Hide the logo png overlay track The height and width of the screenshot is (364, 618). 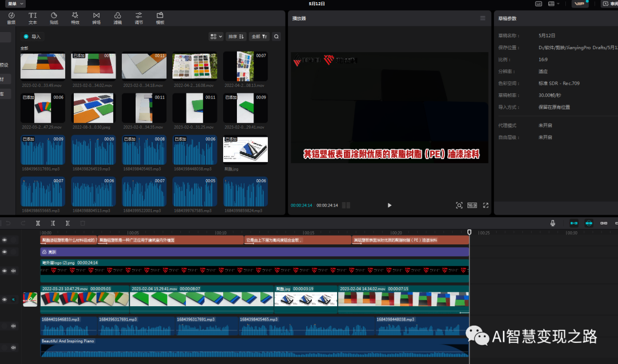[x=5, y=271]
